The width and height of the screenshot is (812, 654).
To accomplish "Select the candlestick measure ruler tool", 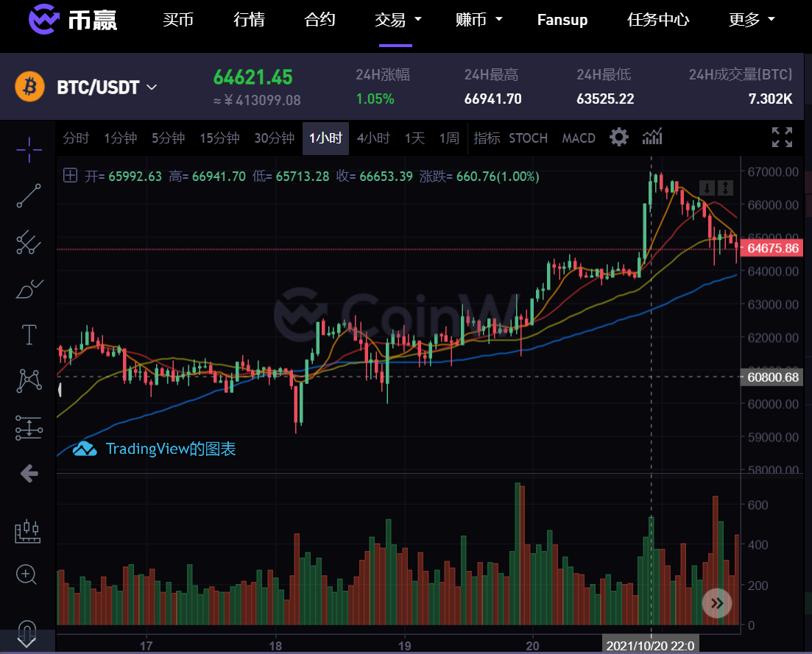I will pyautogui.click(x=27, y=531).
